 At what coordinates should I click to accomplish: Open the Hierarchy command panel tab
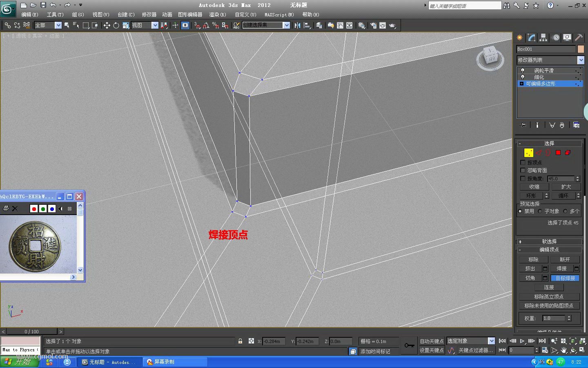(543, 38)
